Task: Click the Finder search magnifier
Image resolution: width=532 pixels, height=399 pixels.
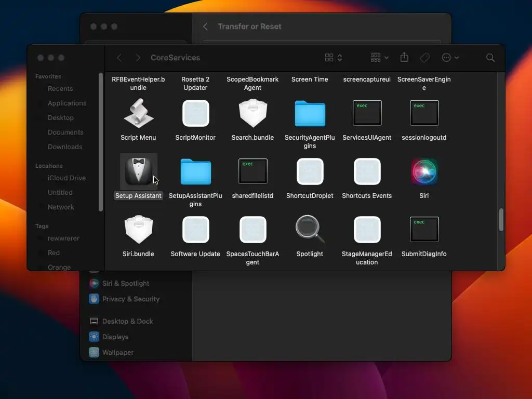Action: click(x=490, y=58)
